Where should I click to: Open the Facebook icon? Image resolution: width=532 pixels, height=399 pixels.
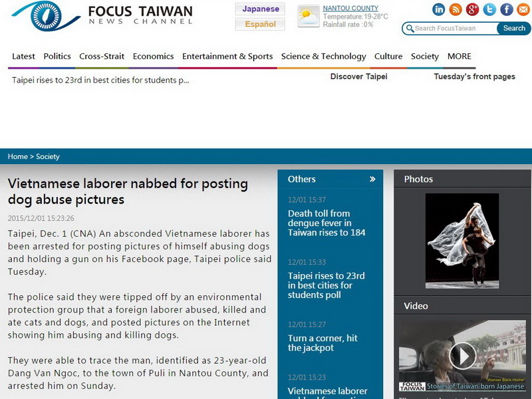point(507,9)
